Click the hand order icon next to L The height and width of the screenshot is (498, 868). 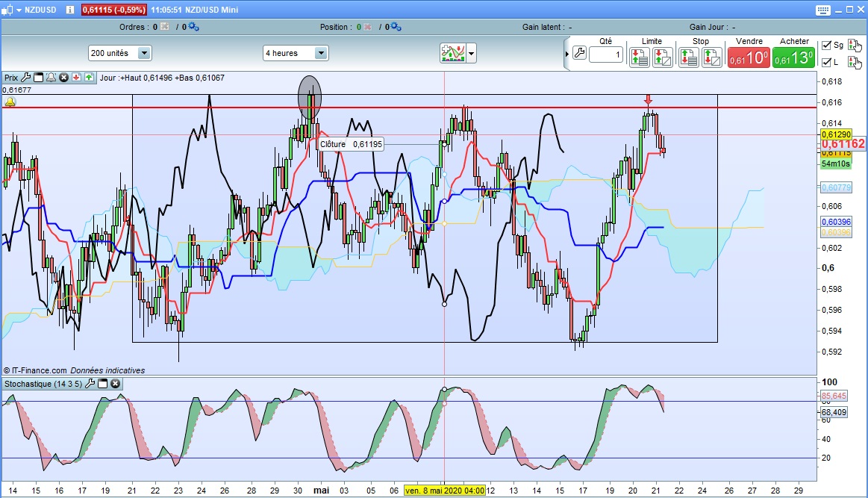click(855, 62)
